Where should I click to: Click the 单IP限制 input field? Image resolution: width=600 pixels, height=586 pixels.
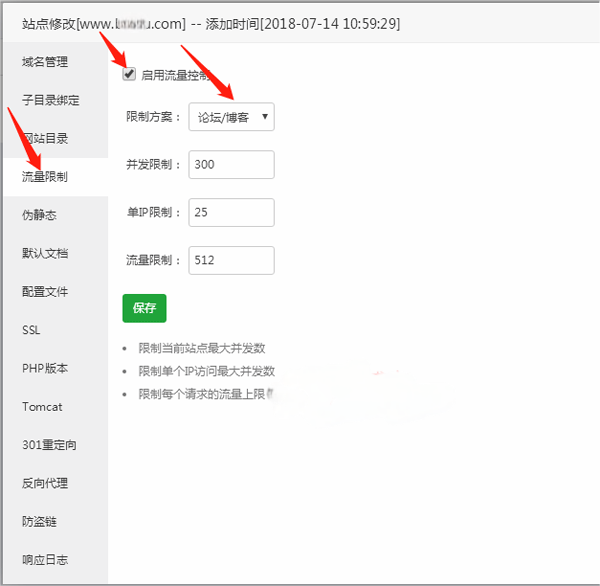click(231, 213)
